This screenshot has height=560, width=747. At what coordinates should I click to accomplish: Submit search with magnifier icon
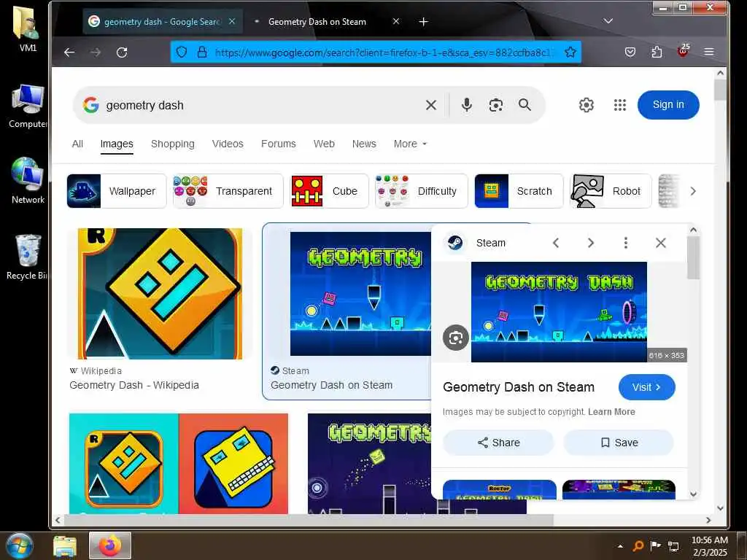coord(525,105)
